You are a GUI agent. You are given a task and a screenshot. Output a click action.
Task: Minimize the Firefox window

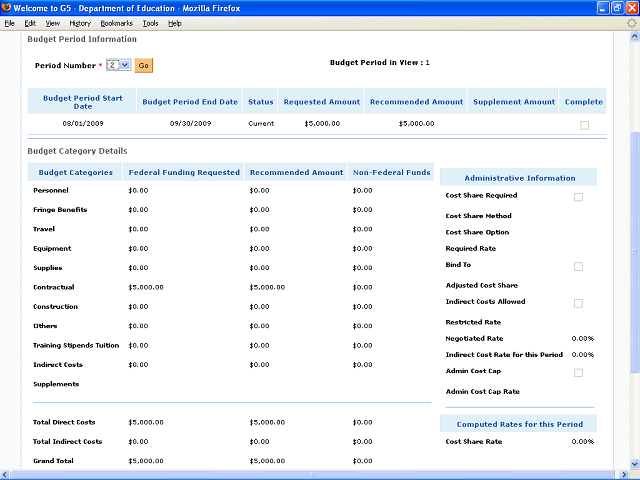[x=602, y=8]
